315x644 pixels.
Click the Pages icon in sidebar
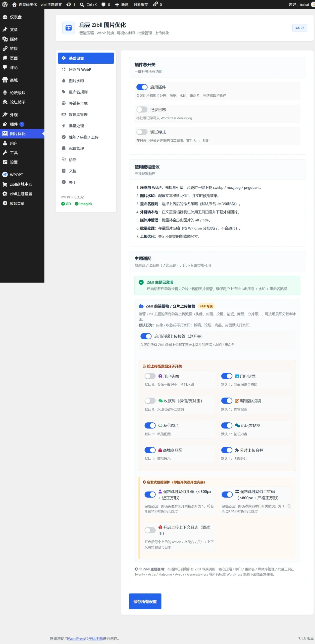5,58
